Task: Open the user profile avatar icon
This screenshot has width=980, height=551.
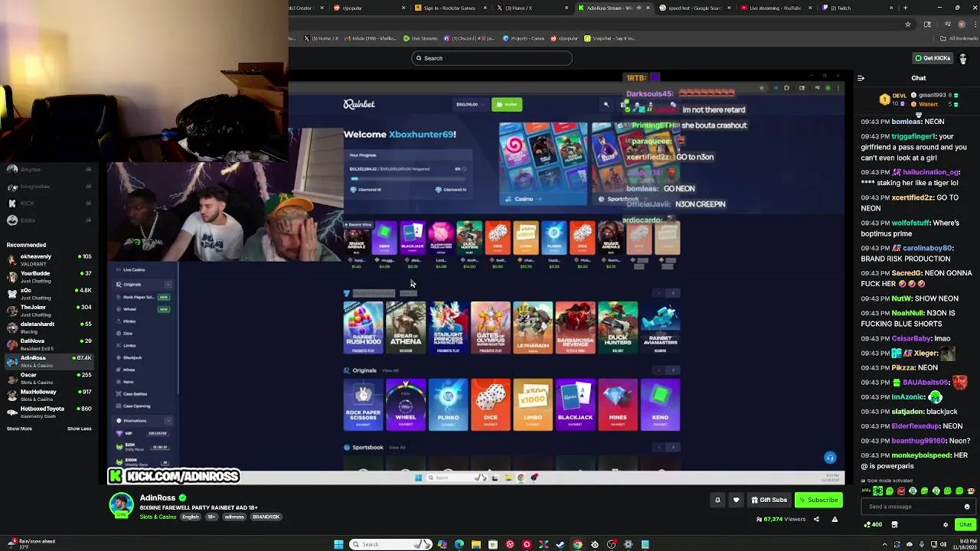Action: (x=963, y=58)
